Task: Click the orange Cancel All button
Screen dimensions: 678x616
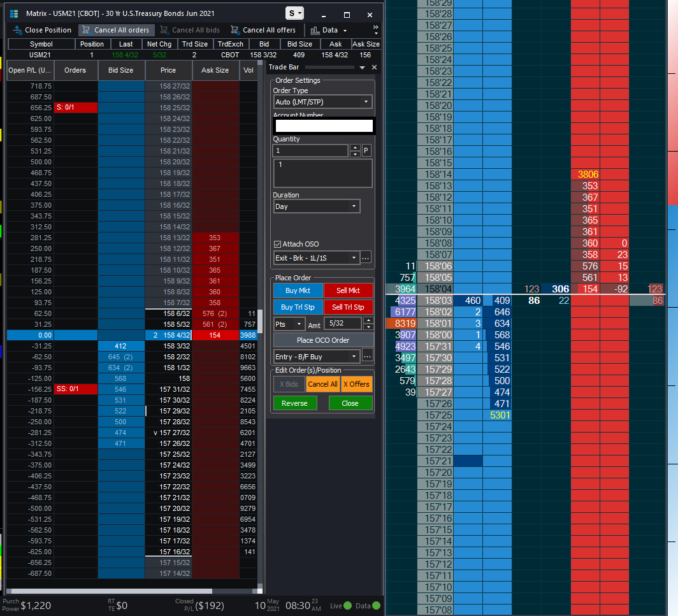Action: click(x=322, y=384)
